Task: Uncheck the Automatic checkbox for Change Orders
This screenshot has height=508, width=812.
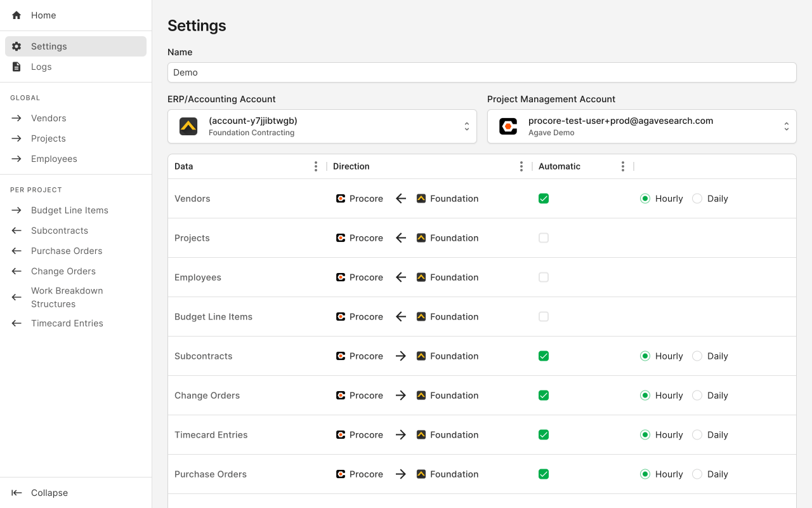Action: (x=544, y=396)
